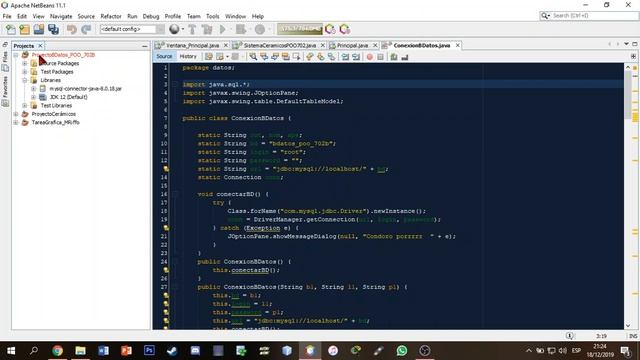Expand the Source Packages node
Viewport: 640px width, 360px height.
[x=24, y=63]
